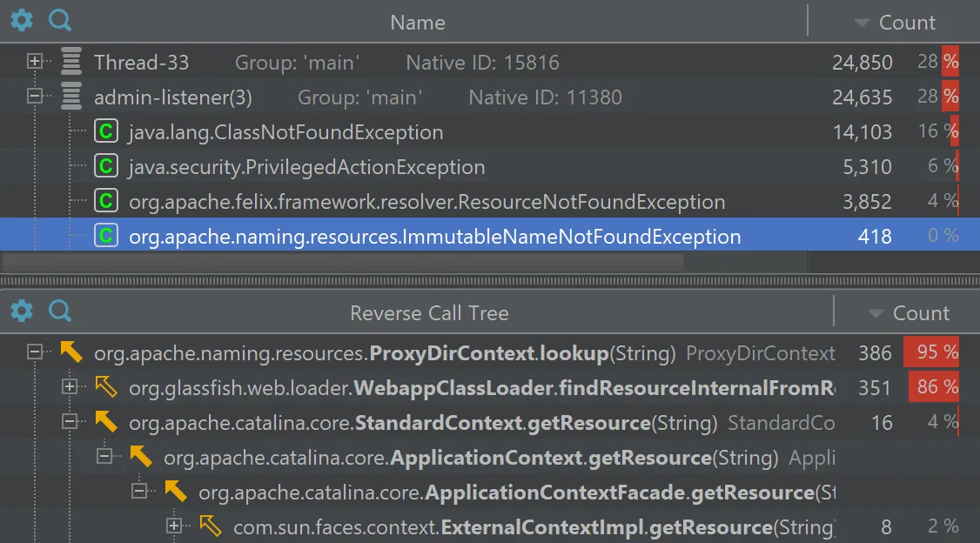The height and width of the screenshot is (543, 980).
Task: Click the thread icon next to admin-listener(3)
Action: [x=71, y=97]
